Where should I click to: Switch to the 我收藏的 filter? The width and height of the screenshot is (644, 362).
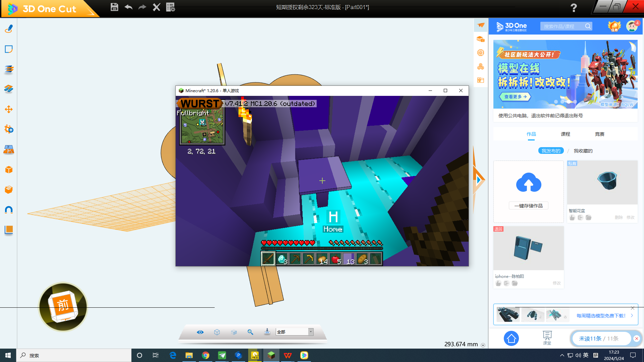click(x=583, y=151)
